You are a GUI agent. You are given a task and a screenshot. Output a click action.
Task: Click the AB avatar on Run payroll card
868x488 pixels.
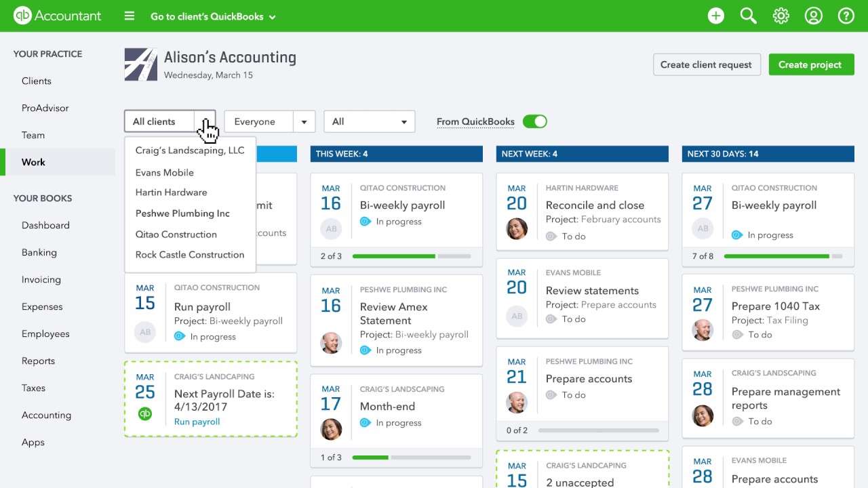point(145,332)
